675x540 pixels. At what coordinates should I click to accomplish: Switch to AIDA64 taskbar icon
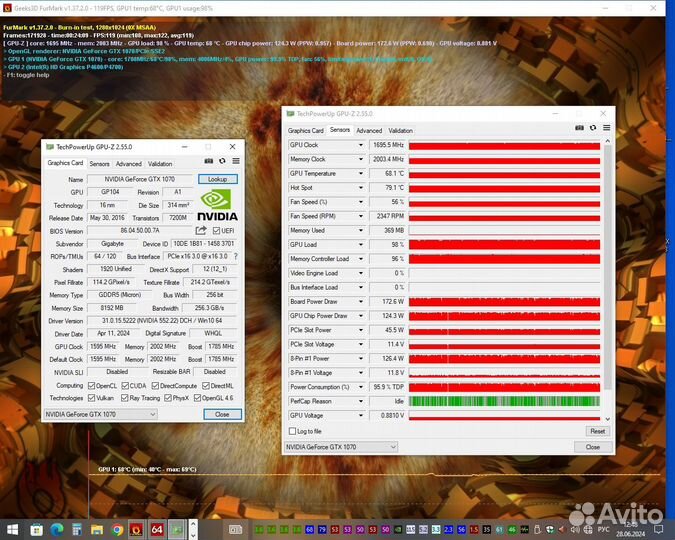click(x=157, y=529)
